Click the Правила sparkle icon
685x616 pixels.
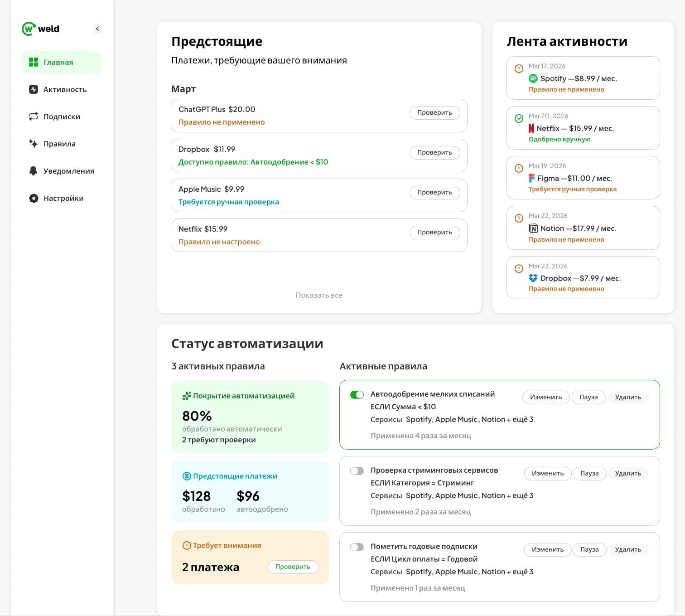click(34, 144)
